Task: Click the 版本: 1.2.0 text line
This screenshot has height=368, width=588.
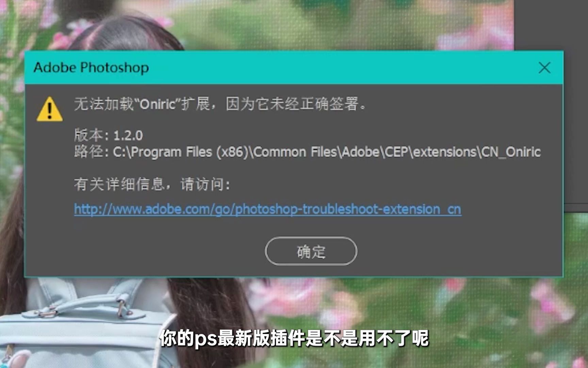Action: click(109, 135)
